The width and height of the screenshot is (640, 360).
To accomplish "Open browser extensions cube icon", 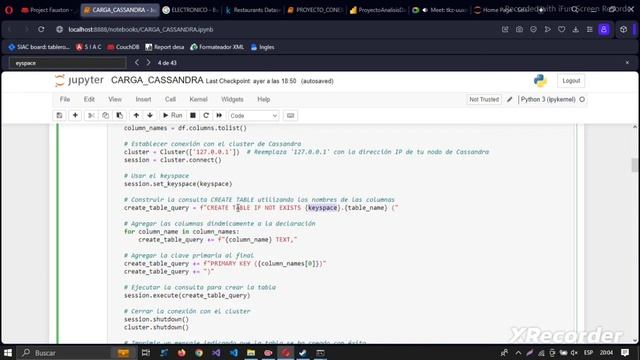I will tap(623, 29).
